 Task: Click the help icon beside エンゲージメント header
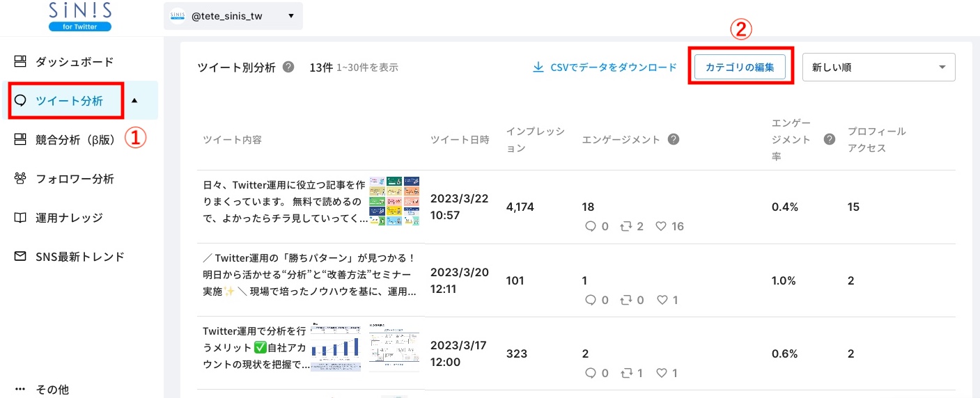point(674,139)
